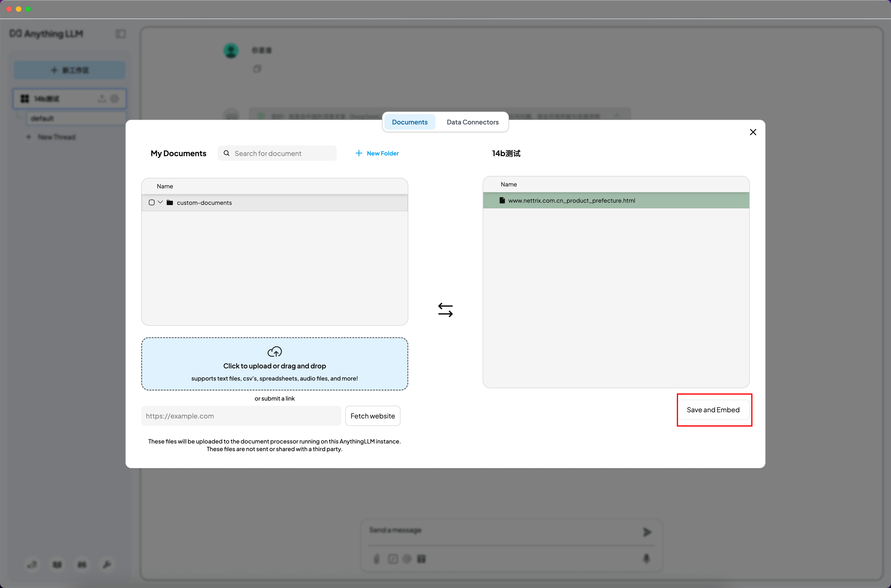This screenshot has width=891, height=588.
Task: Toggle the sidebar collapse icon
Action: [120, 34]
